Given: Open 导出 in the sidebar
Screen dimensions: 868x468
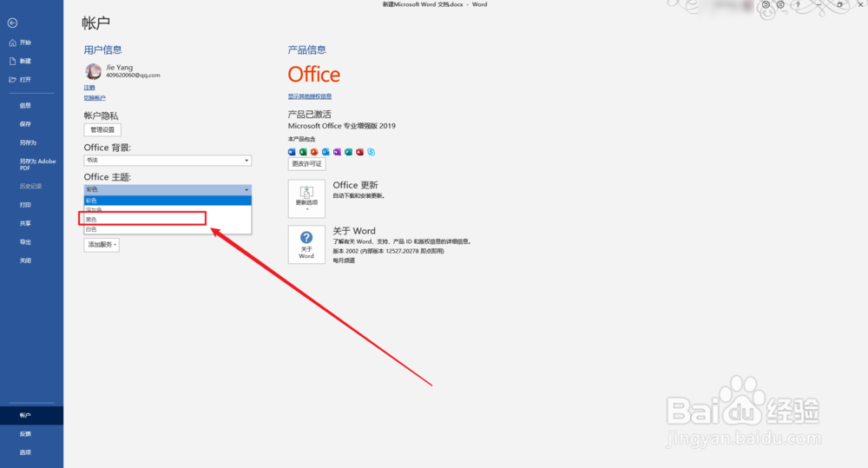Looking at the screenshot, I should (25, 241).
